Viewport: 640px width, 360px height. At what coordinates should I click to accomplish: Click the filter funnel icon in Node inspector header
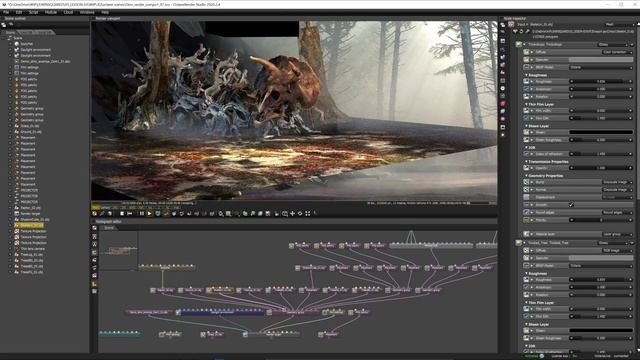[x=515, y=31]
